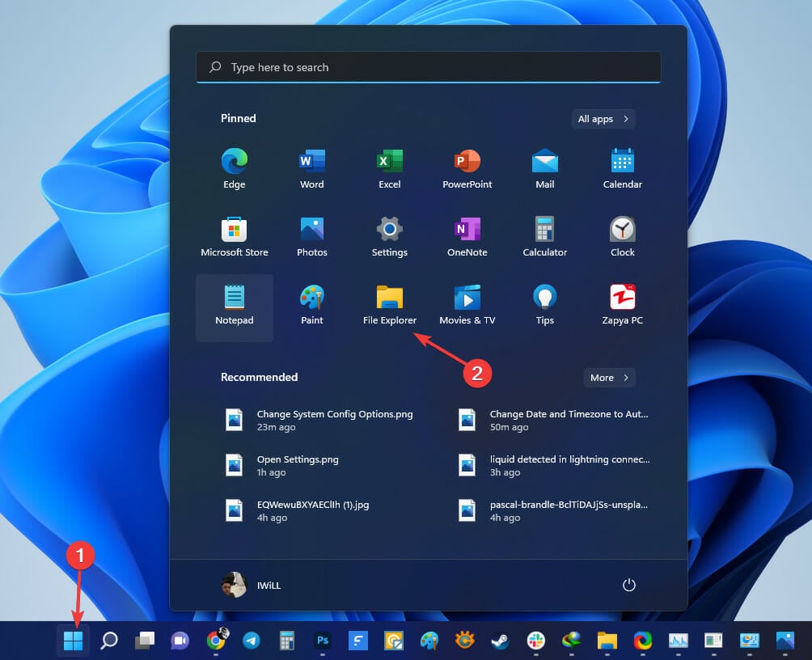
Task: Launch Movies & TV
Action: click(467, 305)
